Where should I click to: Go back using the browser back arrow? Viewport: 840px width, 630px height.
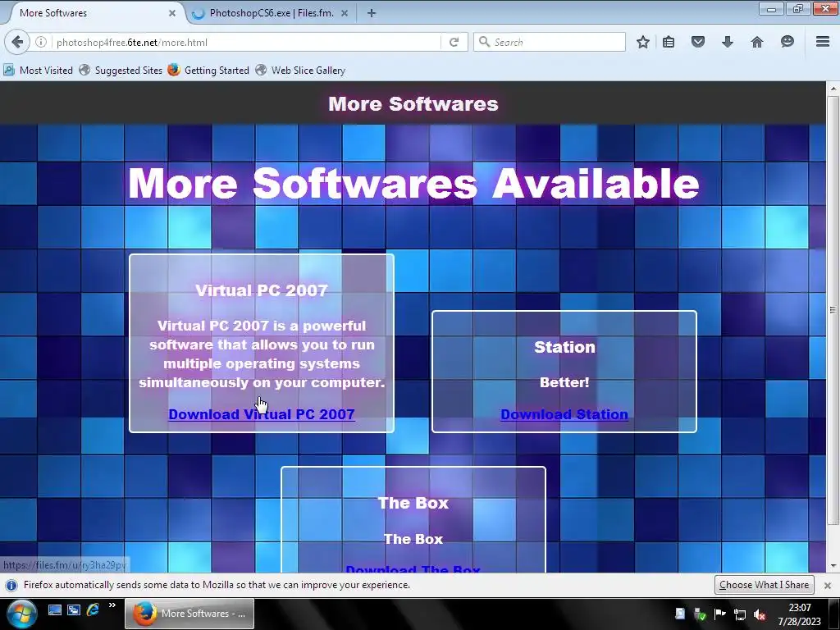[17, 42]
